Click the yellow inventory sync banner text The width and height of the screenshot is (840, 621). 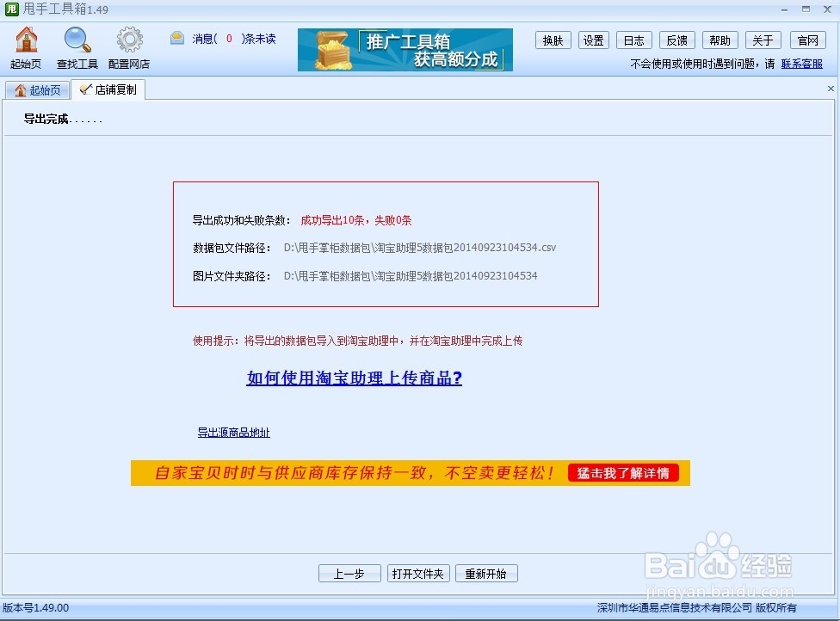coord(354,473)
